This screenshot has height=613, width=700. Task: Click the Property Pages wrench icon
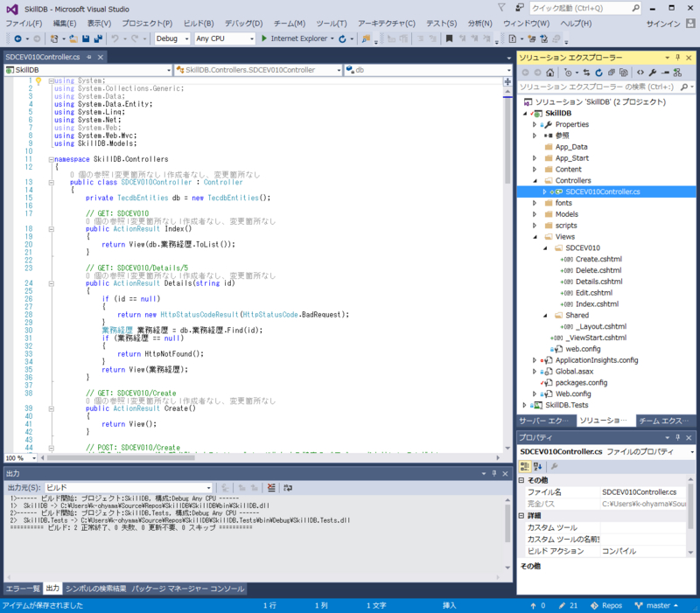555,466
